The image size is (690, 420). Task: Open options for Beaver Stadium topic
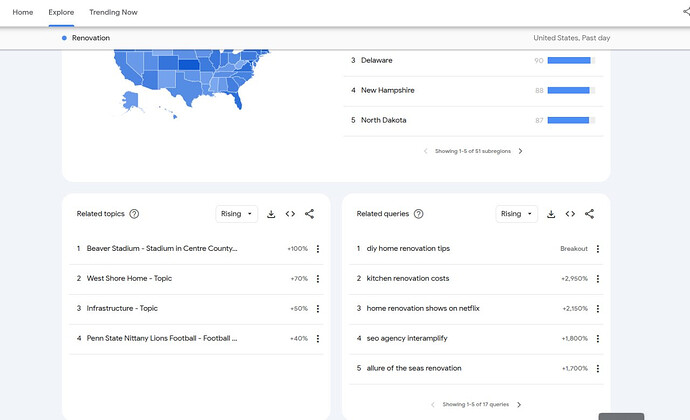(x=318, y=249)
